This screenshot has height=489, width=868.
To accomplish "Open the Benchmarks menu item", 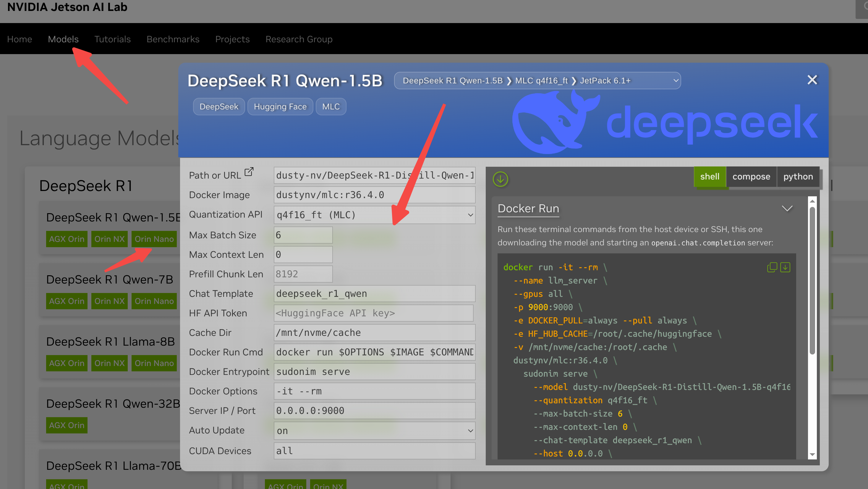I will click(x=173, y=39).
